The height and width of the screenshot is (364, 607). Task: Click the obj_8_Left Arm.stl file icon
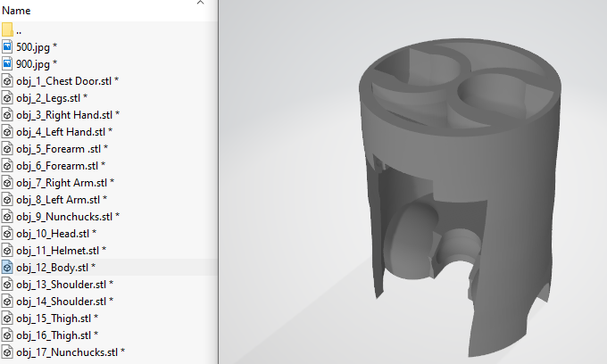pos(7,200)
